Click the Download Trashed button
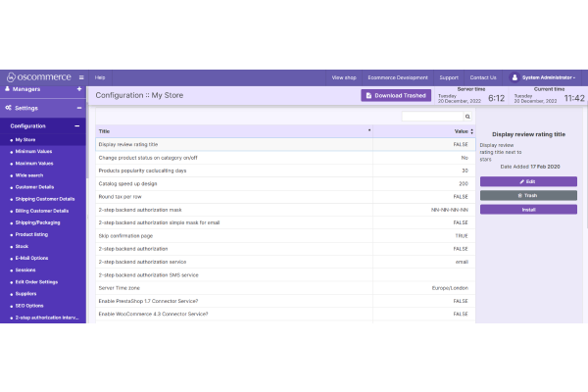The width and height of the screenshot is (588, 392). point(396,96)
